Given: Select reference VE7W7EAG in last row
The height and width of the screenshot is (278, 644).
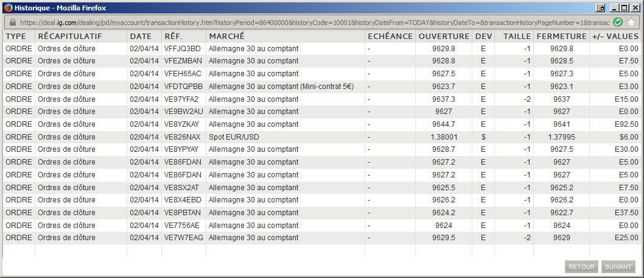Looking at the screenshot, I should (184, 238).
